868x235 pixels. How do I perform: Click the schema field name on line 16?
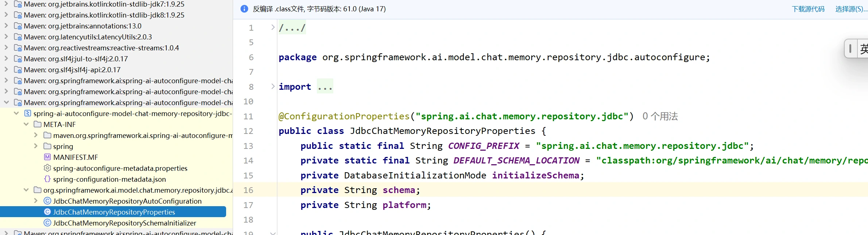tap(399, 190)
